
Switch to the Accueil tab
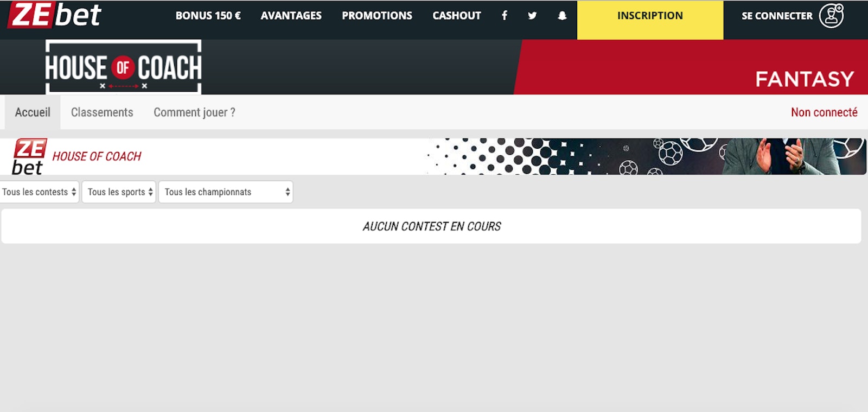click(x=33, y=112)
